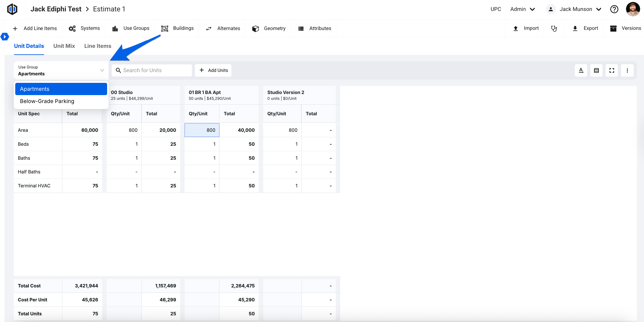Open the stethoscope diagnostics icon

554,29
